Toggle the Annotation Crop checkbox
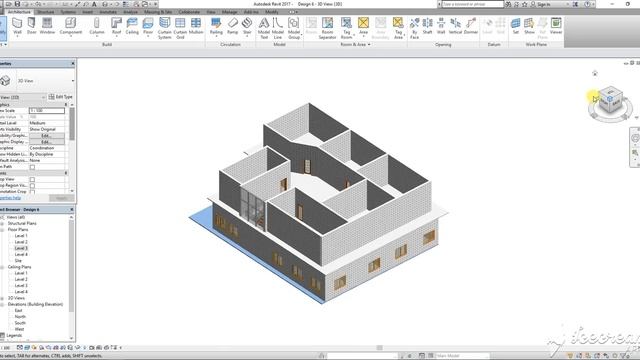 [x=32, y=191]
